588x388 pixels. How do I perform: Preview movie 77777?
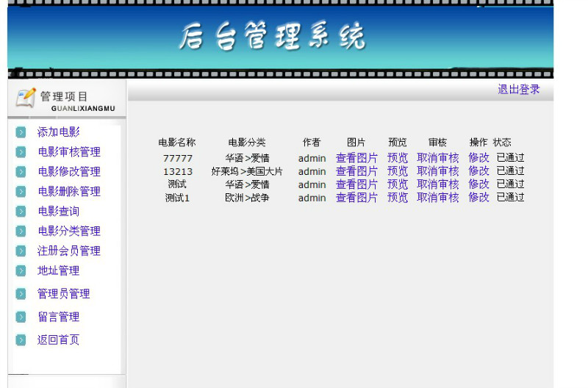398,158
